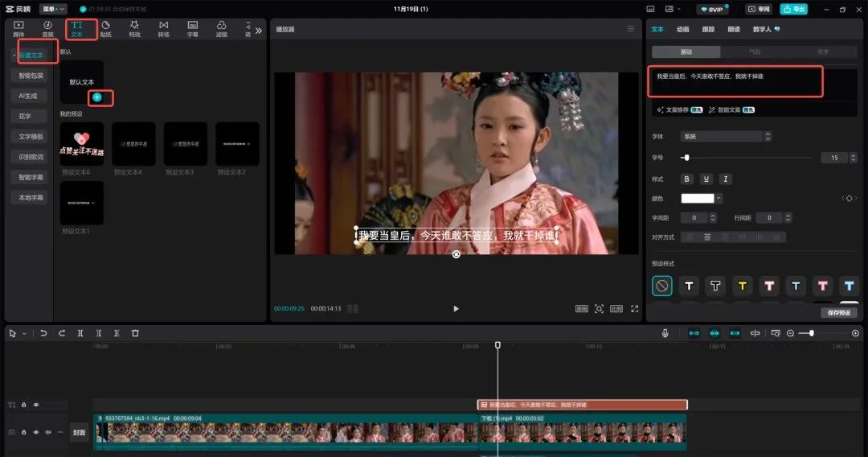The width and height of the screenshot is (868, 457).
Task: Click the play button in player
Action: tap(457, 308)
